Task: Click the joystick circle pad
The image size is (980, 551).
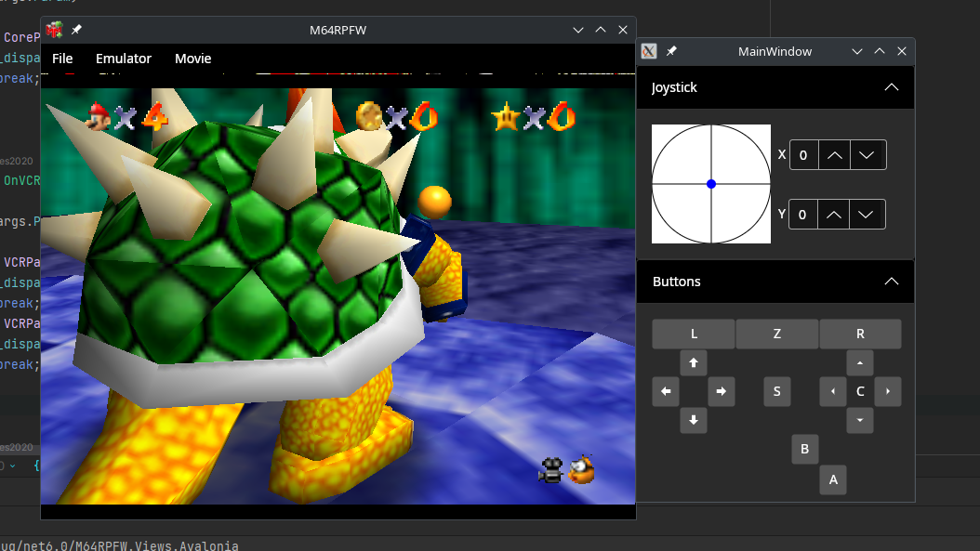Action: (711, 184)
